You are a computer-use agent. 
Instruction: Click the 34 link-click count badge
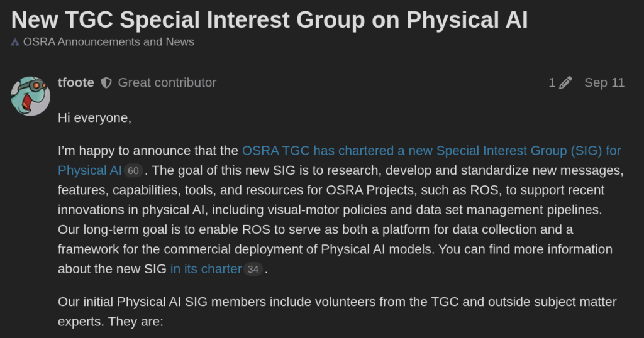[253, 270]
